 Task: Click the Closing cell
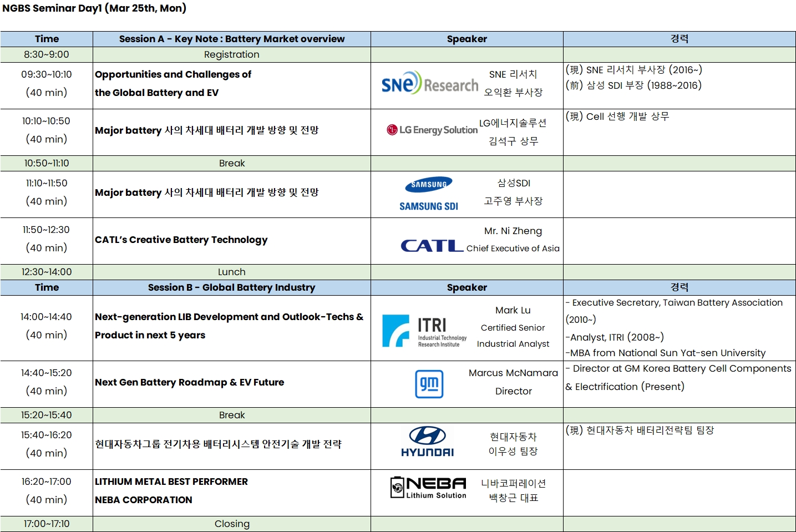[232, 524]
